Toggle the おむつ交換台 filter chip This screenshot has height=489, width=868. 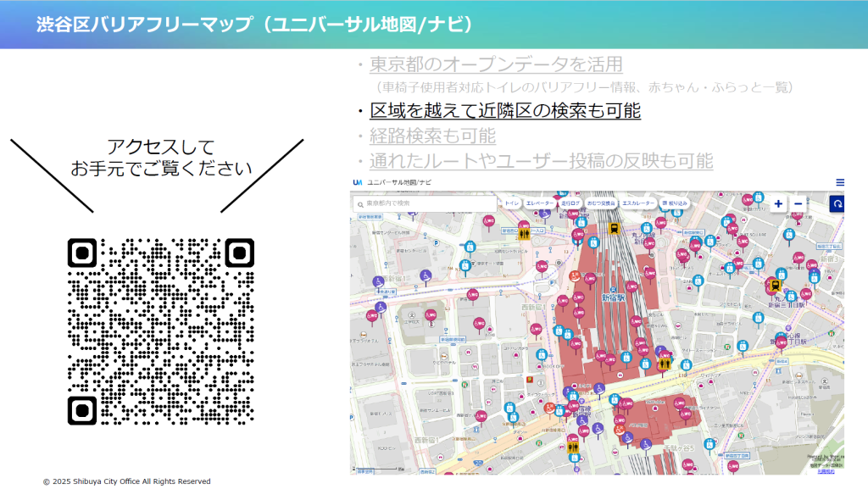(x=601, y=203)
